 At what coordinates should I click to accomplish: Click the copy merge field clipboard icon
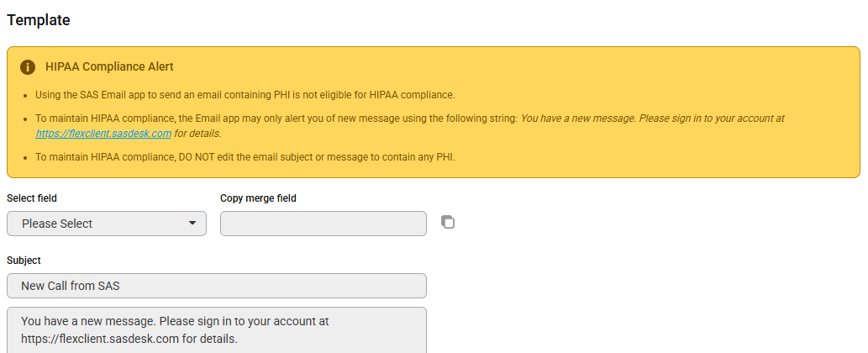coord(448,223)
